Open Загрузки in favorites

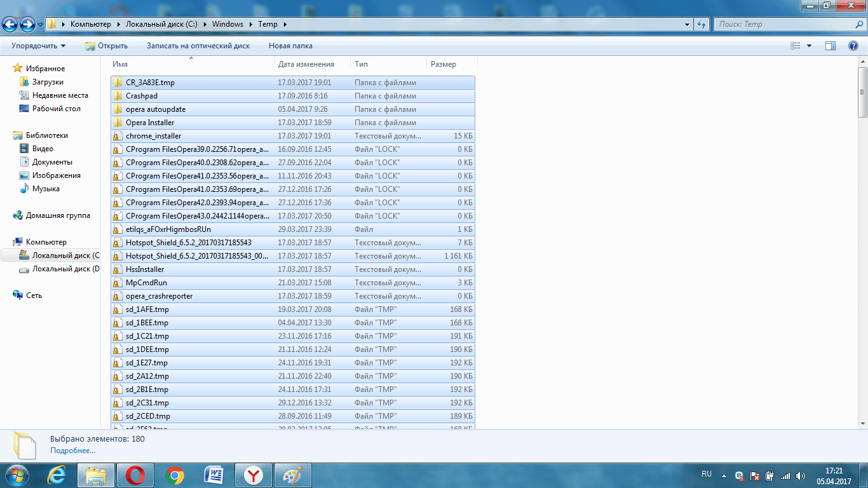click(48, 82)
